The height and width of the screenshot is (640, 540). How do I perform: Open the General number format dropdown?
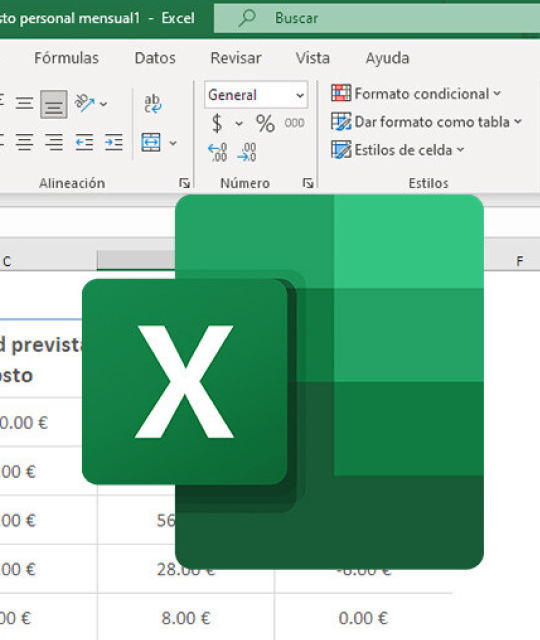click(256, 95)
